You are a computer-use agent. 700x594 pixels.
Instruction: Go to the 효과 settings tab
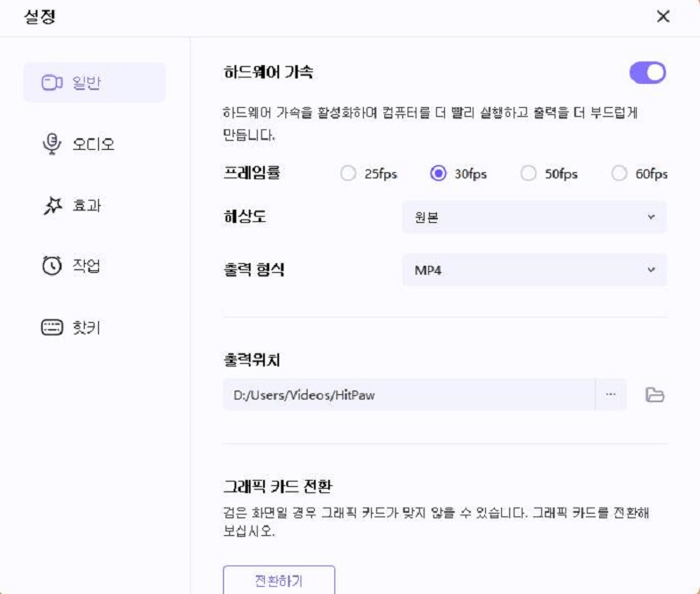pyautogui.click(x=86, y=205)
